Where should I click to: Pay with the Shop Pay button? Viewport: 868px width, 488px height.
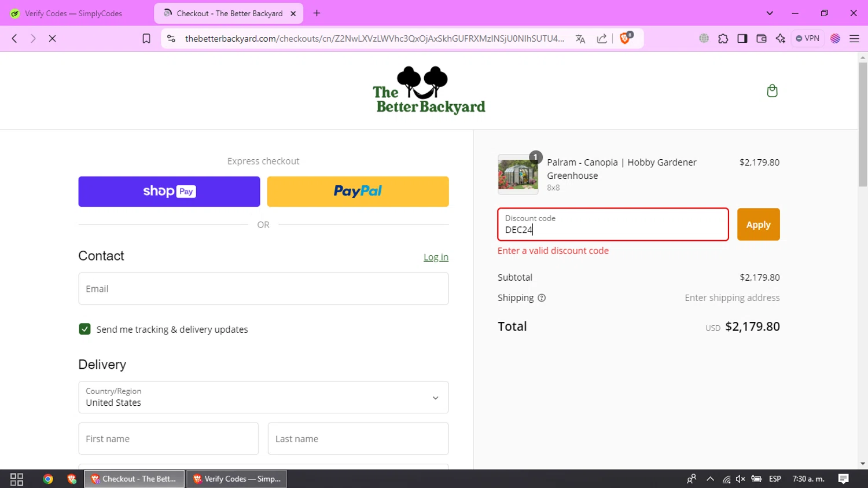[x=169, y=192]
